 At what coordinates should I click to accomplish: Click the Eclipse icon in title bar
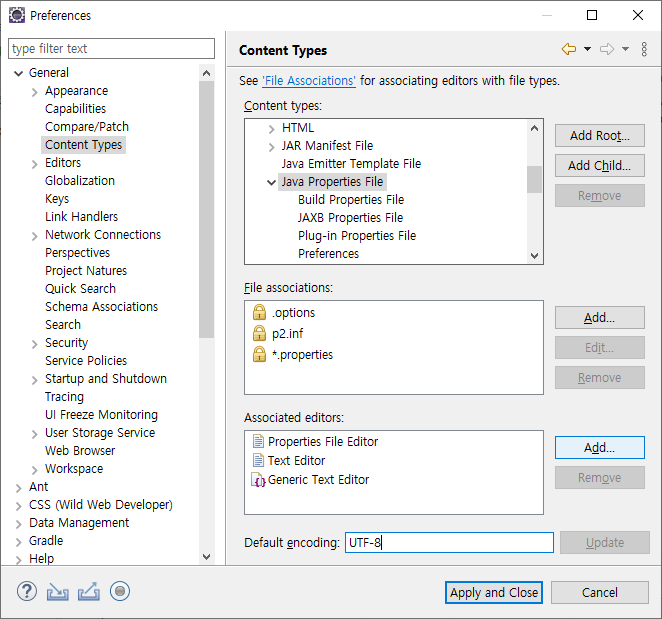16,15
